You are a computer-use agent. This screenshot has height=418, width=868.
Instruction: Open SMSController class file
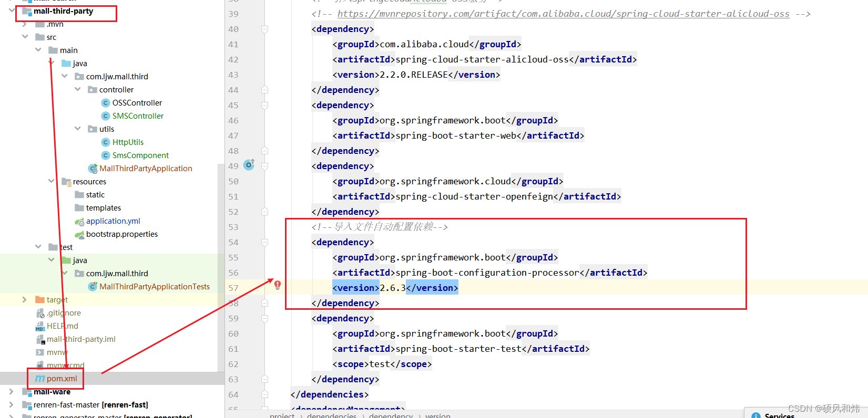[138, 116]
